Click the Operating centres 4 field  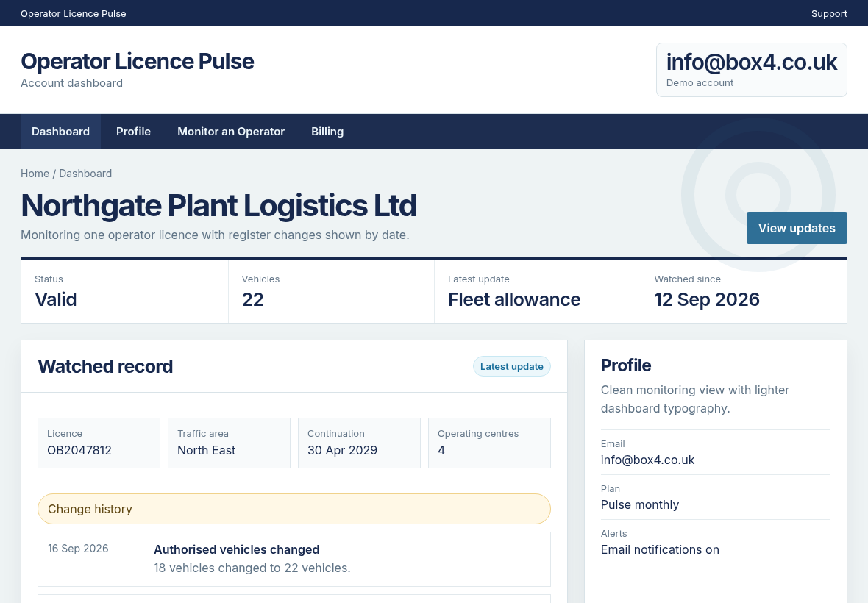pos(489,443)
